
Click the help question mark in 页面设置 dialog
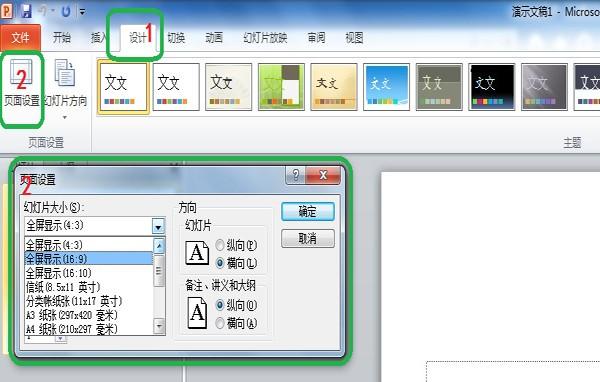296,175
